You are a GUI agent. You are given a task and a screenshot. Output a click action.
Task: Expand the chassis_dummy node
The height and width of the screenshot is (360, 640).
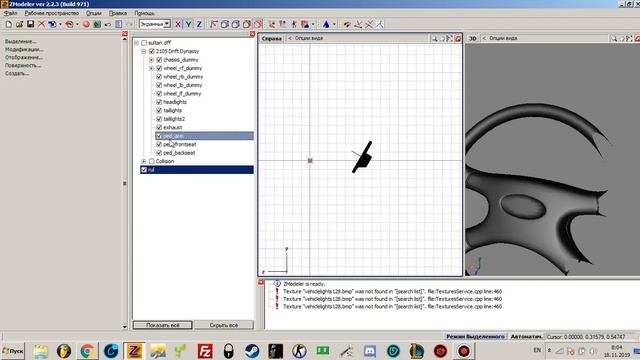151,60
